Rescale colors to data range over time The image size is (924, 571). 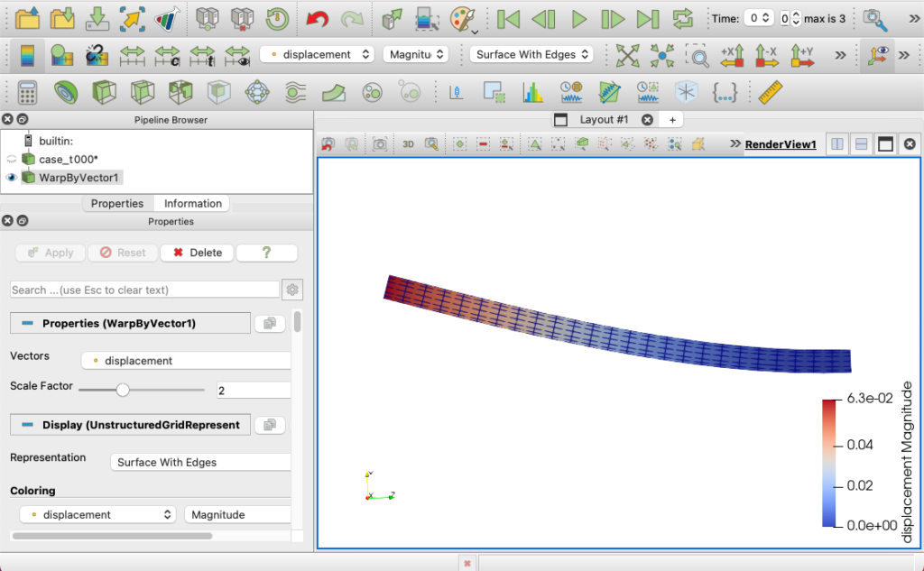pos(202,55)
